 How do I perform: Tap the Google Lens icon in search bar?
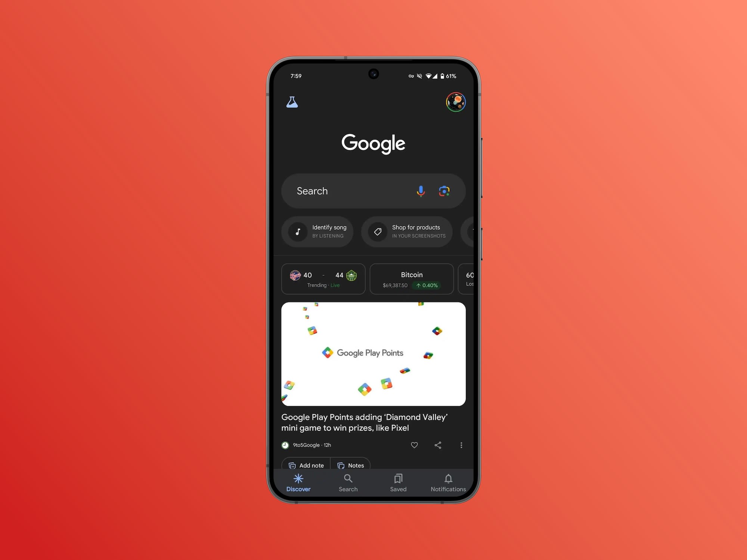pyautogui.click(x=445, y=190)
